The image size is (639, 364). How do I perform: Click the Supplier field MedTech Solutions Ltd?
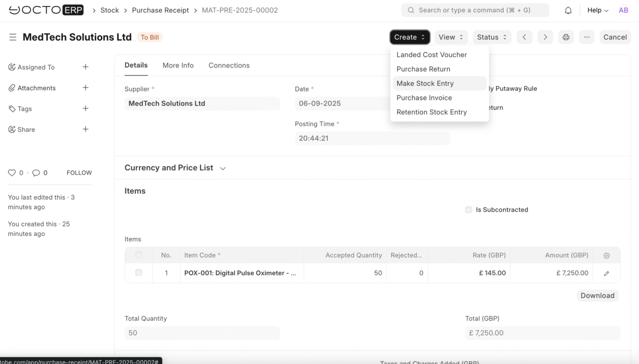click(x=202, y=104)
